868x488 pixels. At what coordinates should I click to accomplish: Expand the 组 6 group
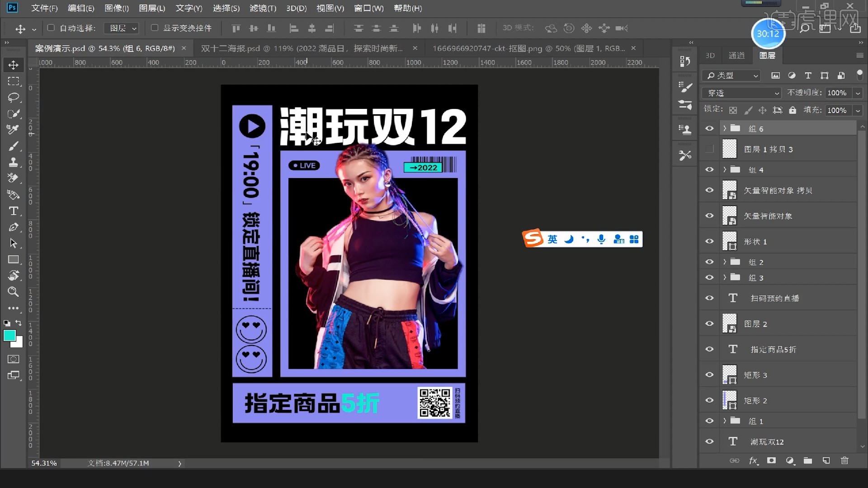725,128
